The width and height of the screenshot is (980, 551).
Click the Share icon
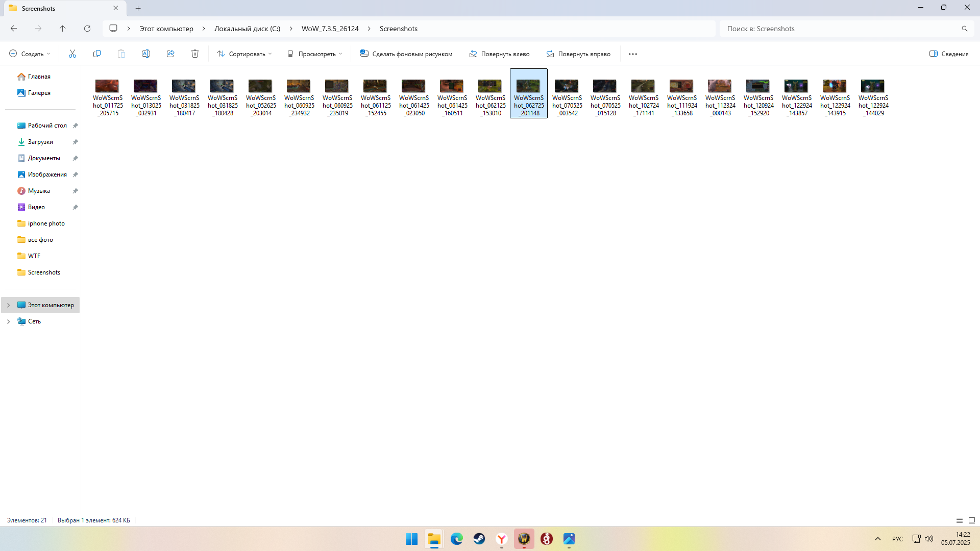(x=170, y=54)
